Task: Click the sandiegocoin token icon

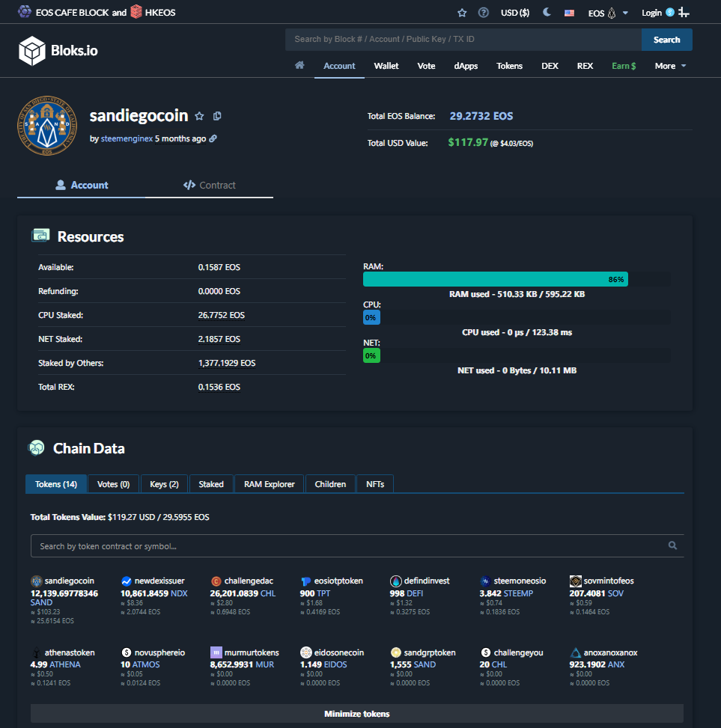Action: pyautogui.click(x=36, y=581)
